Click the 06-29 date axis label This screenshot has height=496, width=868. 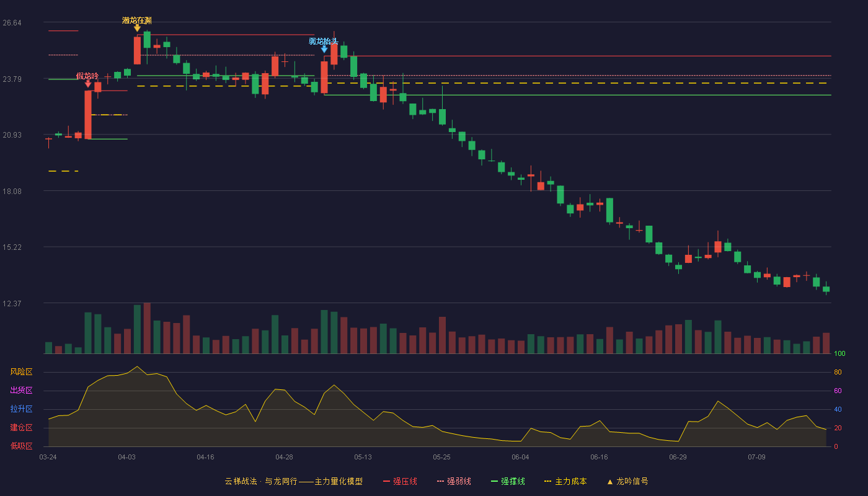(678, 457)
